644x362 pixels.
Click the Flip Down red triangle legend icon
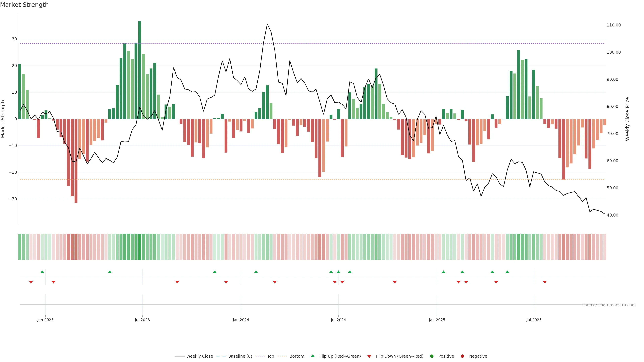click(x=369, y=356)
